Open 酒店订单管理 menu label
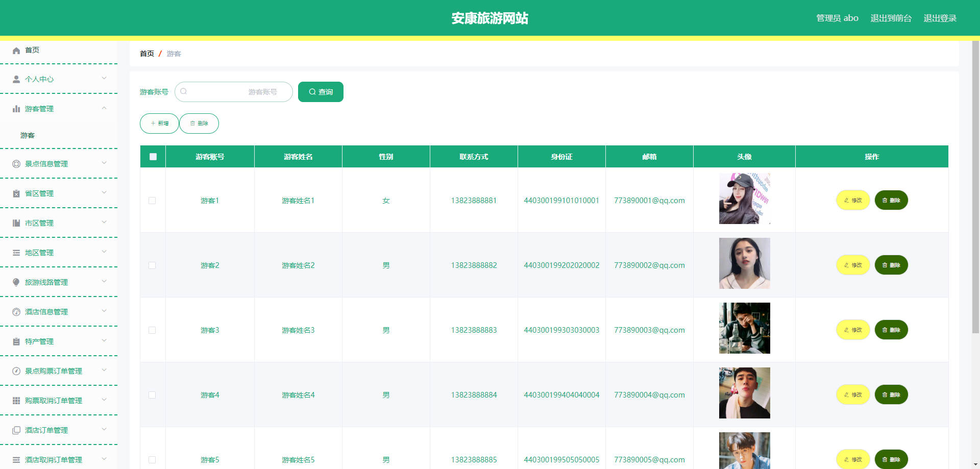The width and height of the screenshot is (980, 469). 46,430
